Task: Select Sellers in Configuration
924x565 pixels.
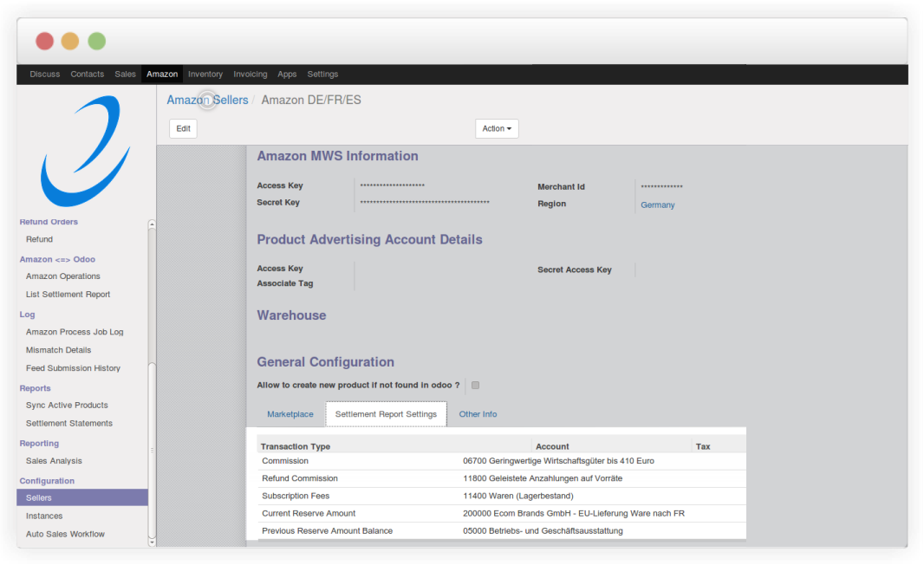Action: (x=81, y=497)
